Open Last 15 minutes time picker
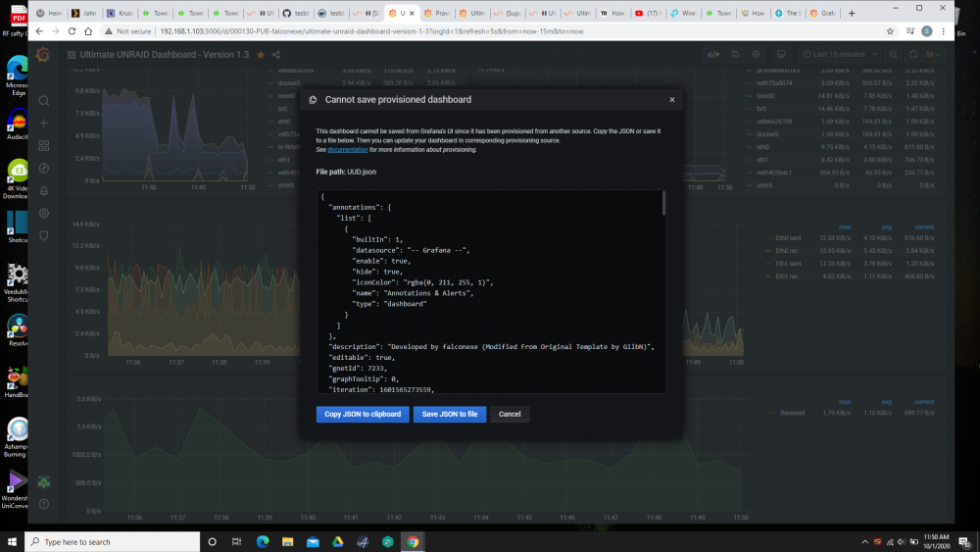 [840, 54]
